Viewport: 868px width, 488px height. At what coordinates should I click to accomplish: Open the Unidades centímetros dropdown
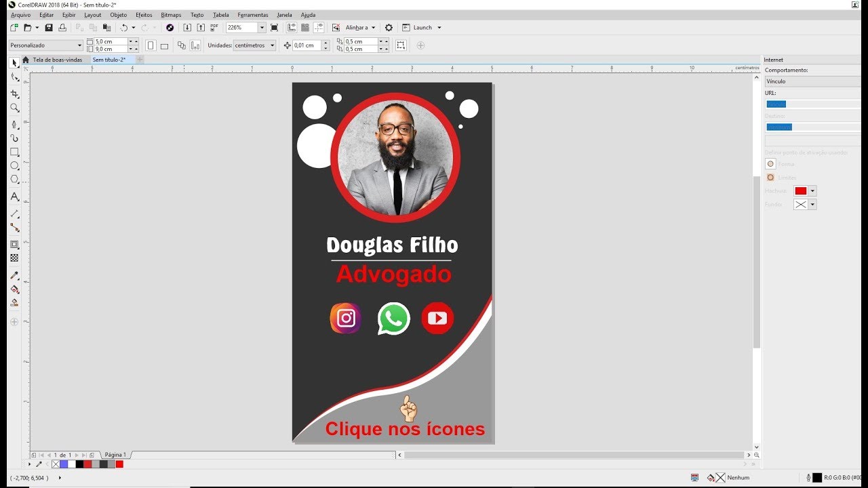[x=254, y=45]
